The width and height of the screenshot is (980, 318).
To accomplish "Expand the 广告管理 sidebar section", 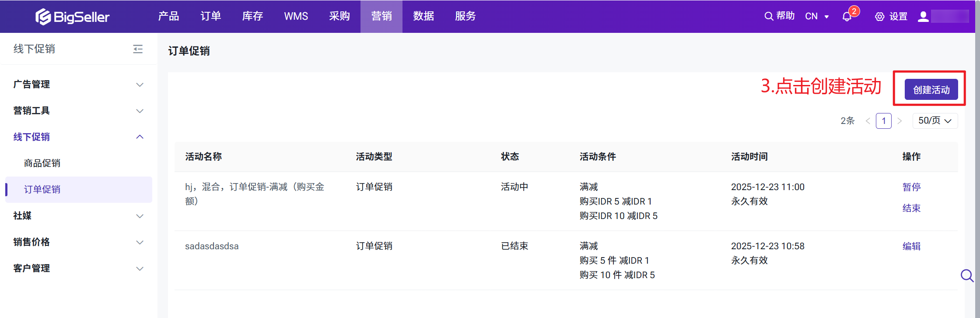I will pyautogui.click(x=140, y=85).
